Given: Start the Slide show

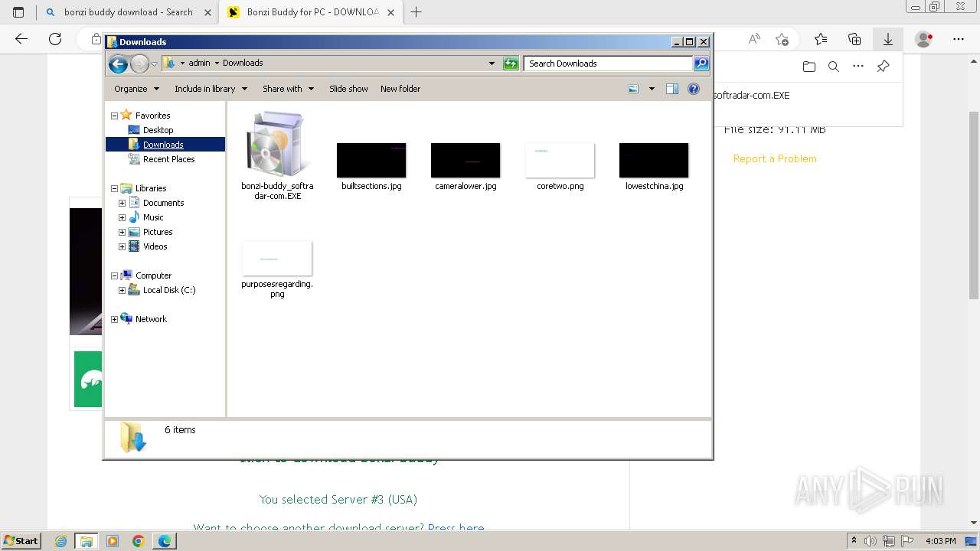Looking at the screenshot, I should 348,89.
